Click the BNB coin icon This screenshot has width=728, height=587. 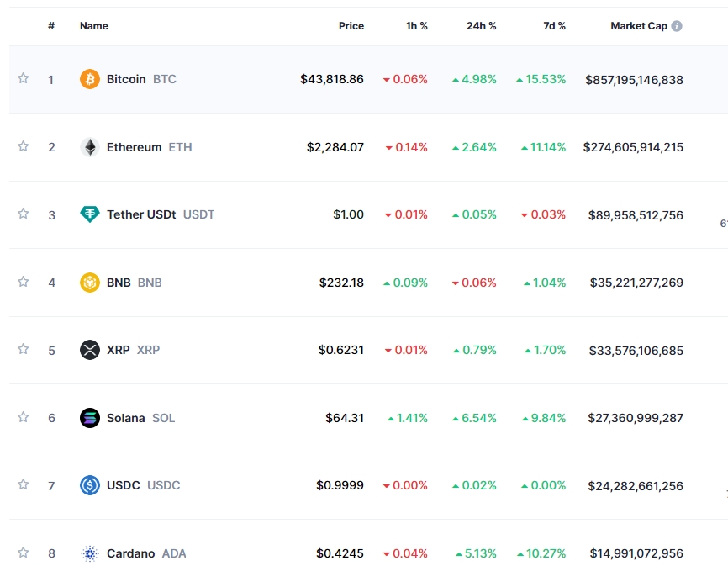click(x=89, y=283)
